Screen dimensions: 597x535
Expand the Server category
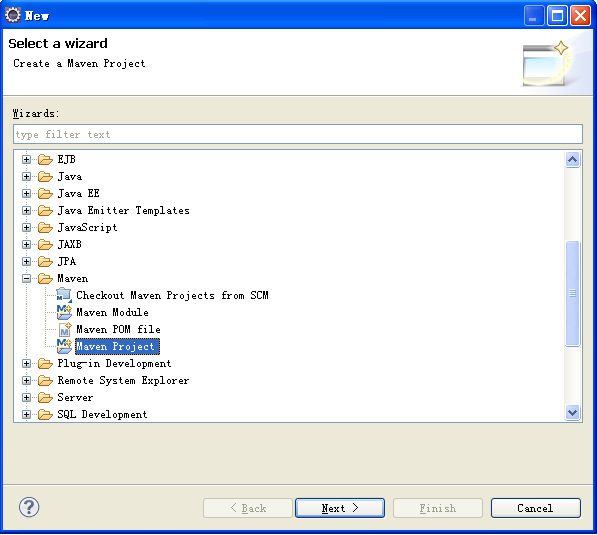pos(26,397)
